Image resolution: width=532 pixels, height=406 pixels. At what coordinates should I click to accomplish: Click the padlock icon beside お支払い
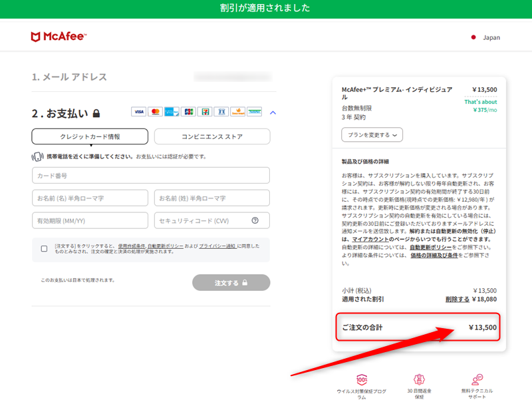(x=96, y=113)
